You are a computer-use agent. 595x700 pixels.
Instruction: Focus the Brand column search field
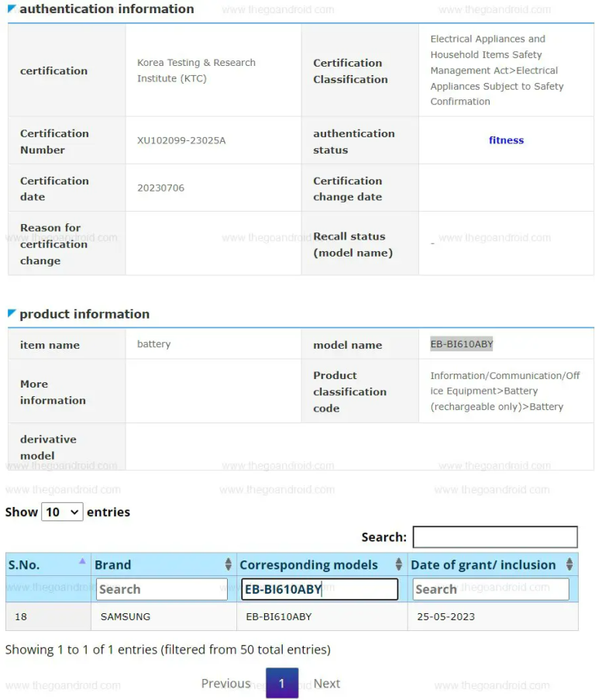click(161, 589)
